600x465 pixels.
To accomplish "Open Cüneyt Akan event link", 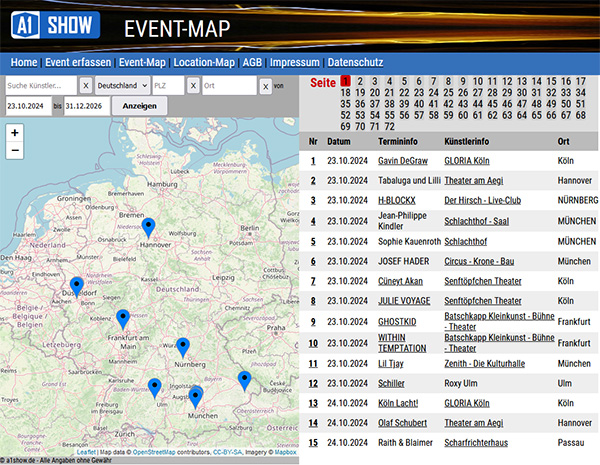I will point(400,281).
